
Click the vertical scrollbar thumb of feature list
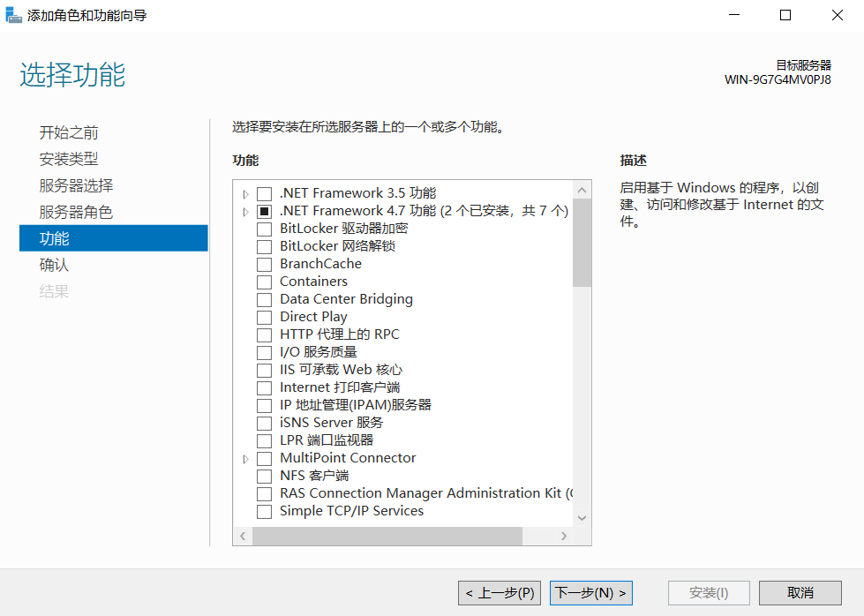[x=582, y=243]
